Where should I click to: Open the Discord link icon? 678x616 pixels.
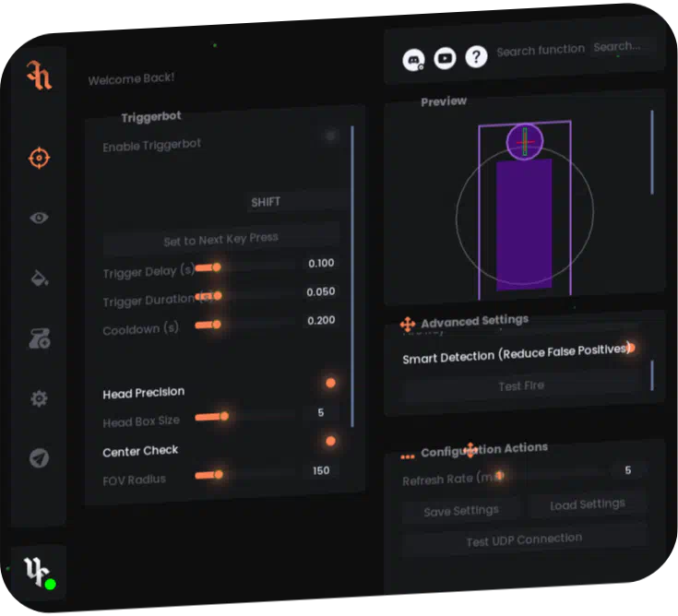414,59
